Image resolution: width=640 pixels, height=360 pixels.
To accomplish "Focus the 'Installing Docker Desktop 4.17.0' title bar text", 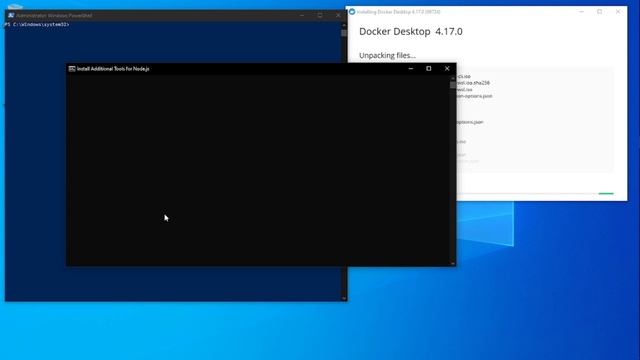I will click(x=399, y=12).
